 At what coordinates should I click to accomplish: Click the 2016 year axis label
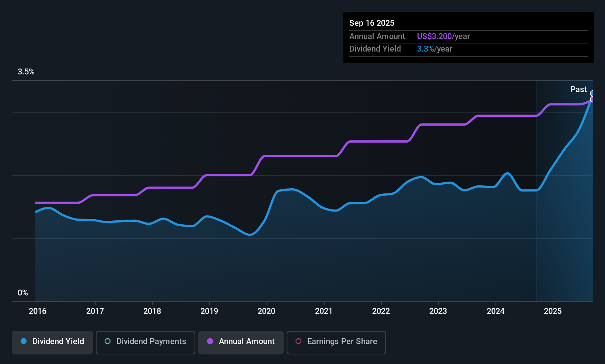click(x=38, y=311)
